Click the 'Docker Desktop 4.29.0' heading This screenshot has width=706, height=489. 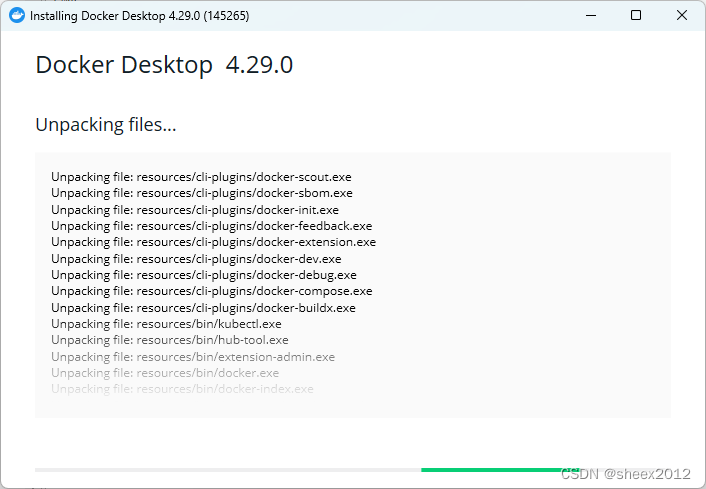(164, 65)
